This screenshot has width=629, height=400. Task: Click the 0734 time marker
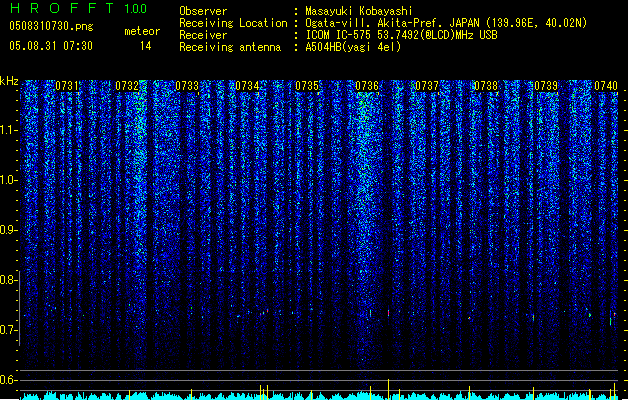point(247,86)
